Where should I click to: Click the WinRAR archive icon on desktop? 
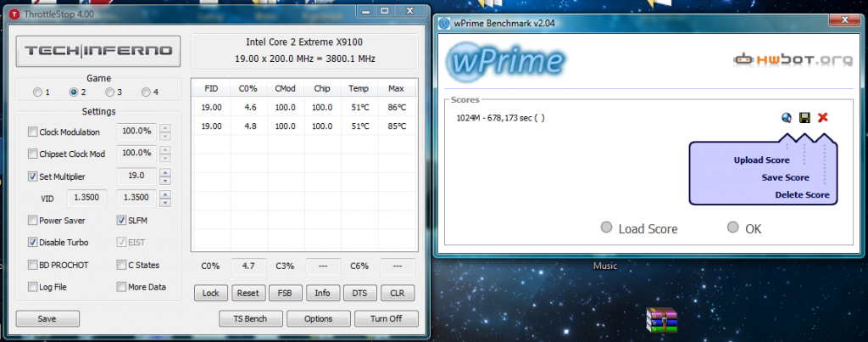661,320
